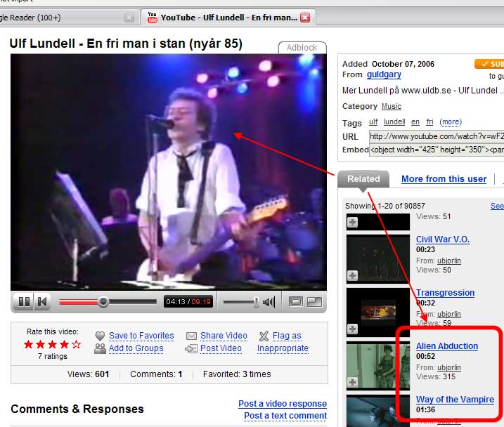Click the Civil War V.O. thumbnail
Screen dimensions: 504x427
coord(378,258)
